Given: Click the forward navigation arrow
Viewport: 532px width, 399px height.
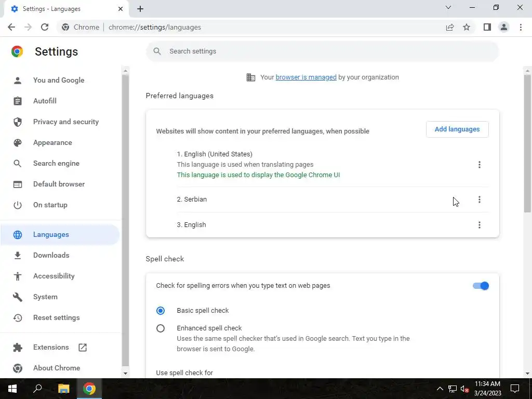Looking at the screenshot, I should click(x=28, y=27).
